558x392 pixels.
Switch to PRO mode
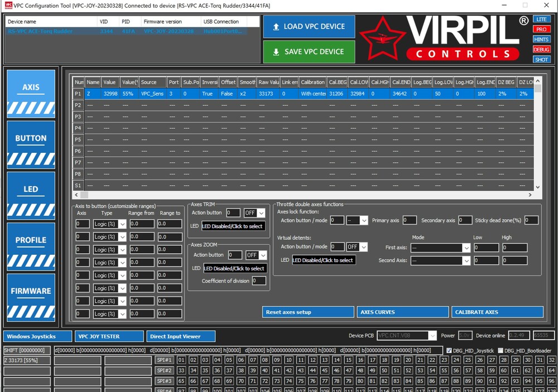click(541, 28)
